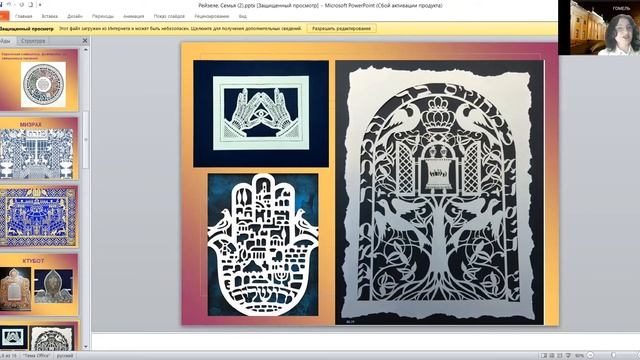Click the Разрешить редактирование button
This screenshot has height=360, width=640.
click(341, 29)
